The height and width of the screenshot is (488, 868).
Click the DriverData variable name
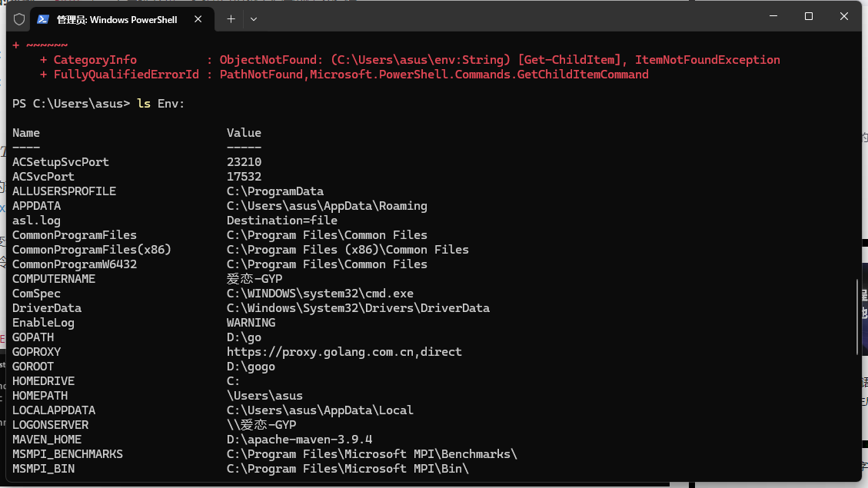(47, 307)
